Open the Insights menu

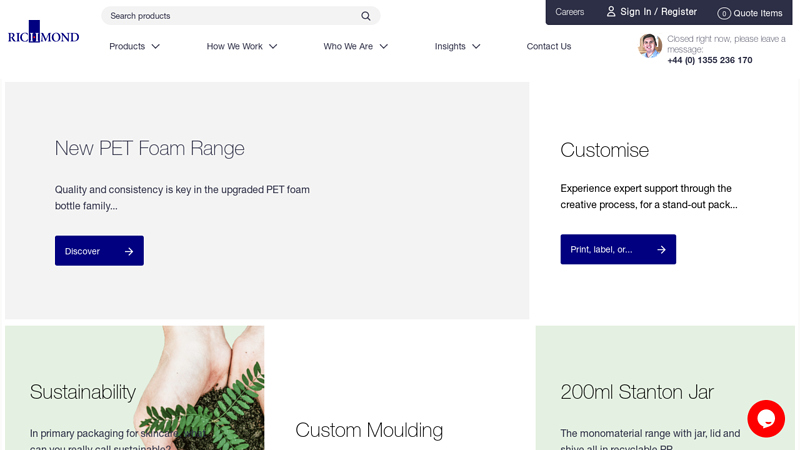tap(450, 46)
